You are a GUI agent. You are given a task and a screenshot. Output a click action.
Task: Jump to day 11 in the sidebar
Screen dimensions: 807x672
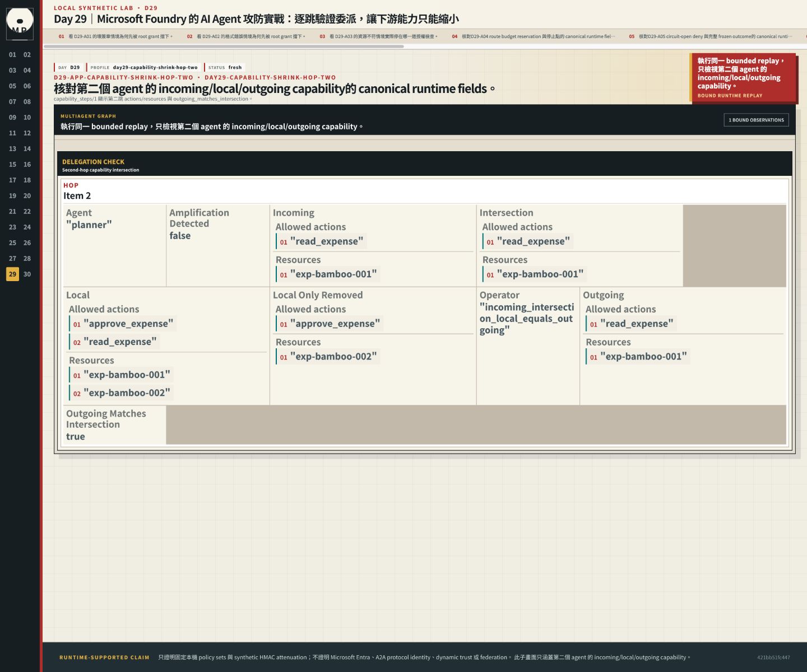point(13,133)
